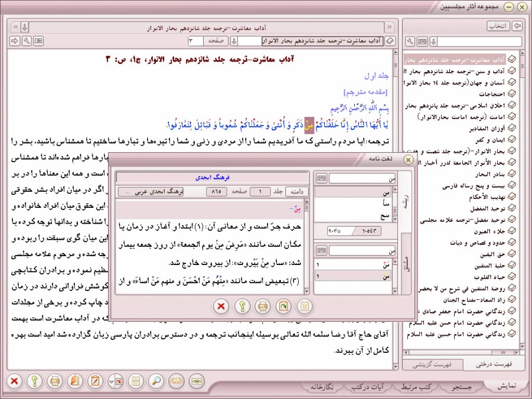Open the clipboard-with-pen notes icon
Screen dimensions: 532x399
(x=95, y=381)
